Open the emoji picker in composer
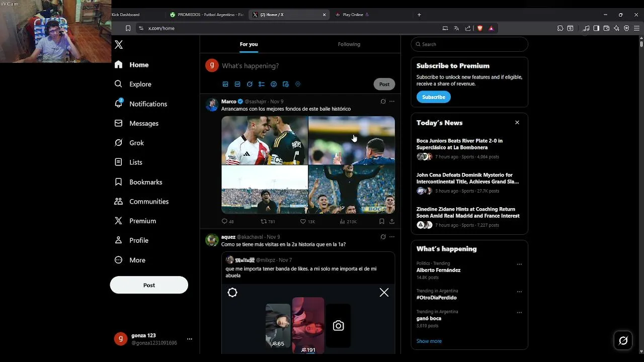The height and width of the screenshot is (362, 644). pyautogui.click(x=274, y=84)
